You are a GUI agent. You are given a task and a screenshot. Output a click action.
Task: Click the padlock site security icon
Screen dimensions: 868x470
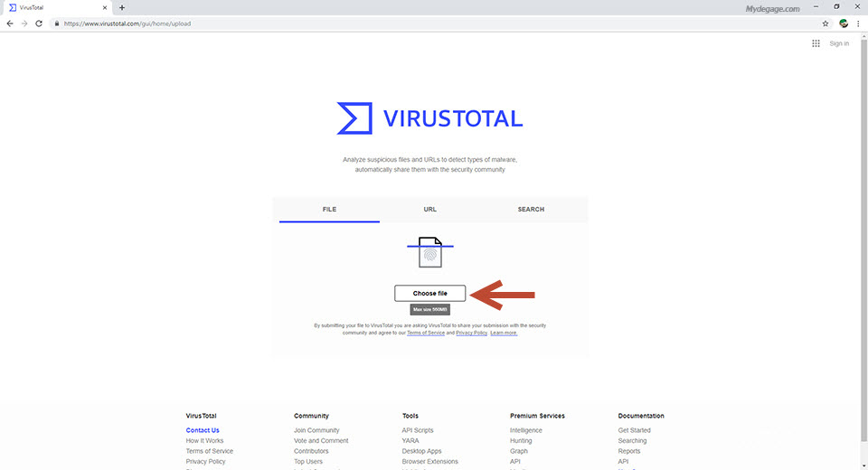pyautogui.click(x=56, y=23)
